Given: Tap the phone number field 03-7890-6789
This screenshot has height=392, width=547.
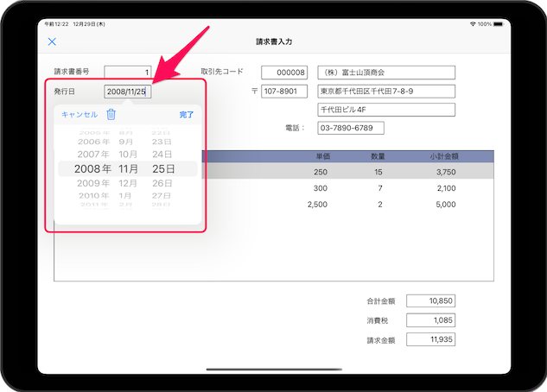Looking at the screenshot, I should click(x=351, y=129).
